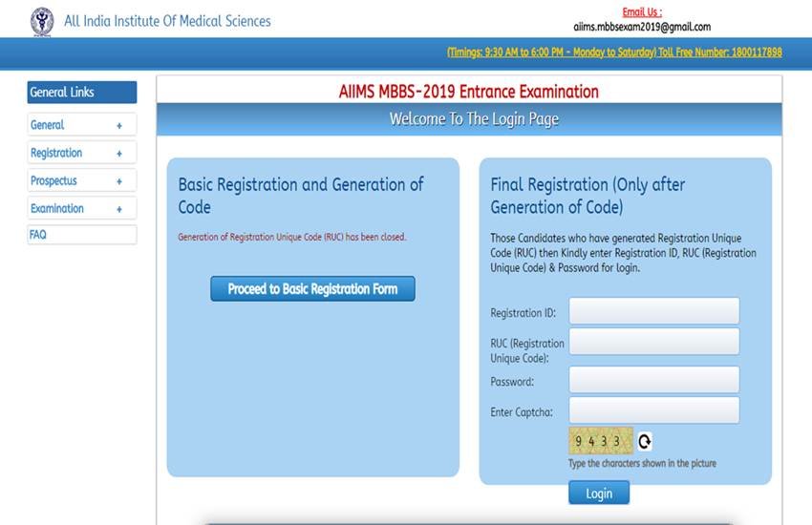Click the AIIMS logo emblem
Viewport: 812px width, 525px height.
click(42, 20)
